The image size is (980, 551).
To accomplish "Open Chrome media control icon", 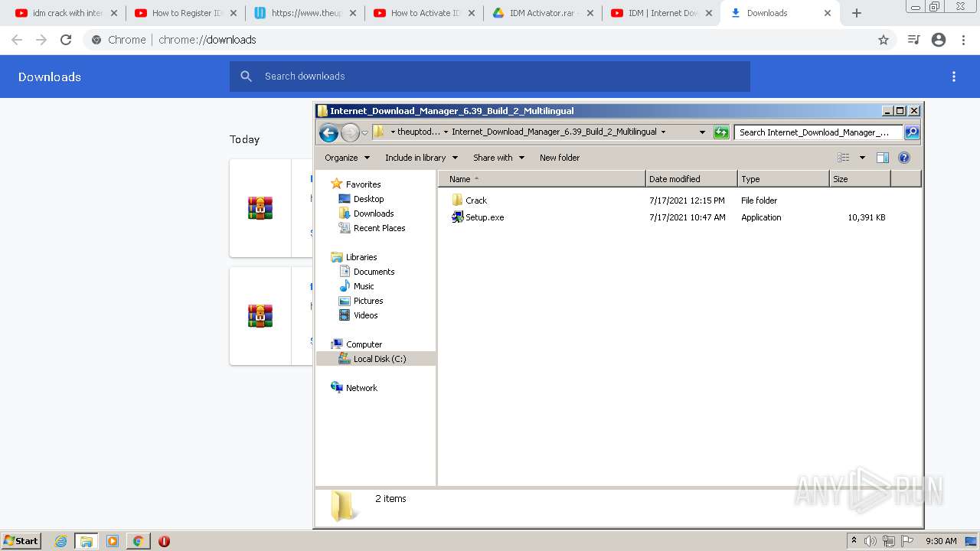I will (x=913, y=40).
